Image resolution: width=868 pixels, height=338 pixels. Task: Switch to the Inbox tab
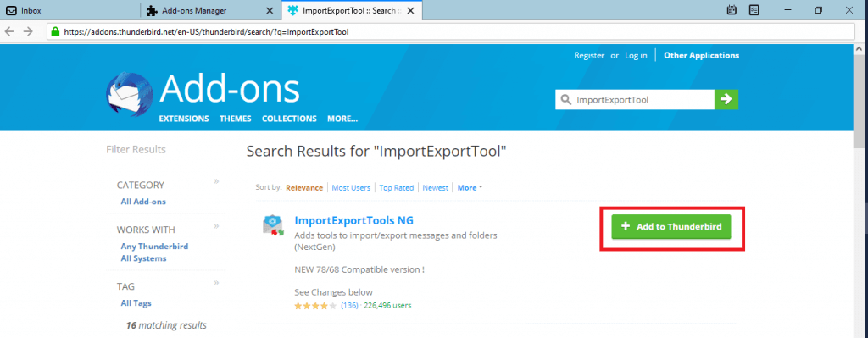pos(70,10)
